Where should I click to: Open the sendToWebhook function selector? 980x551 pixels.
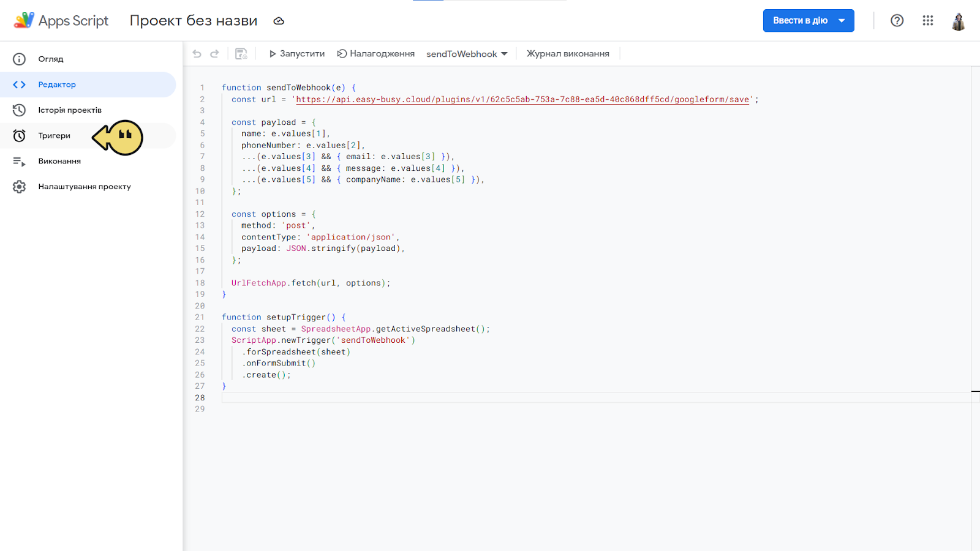(x=467, y=54)
